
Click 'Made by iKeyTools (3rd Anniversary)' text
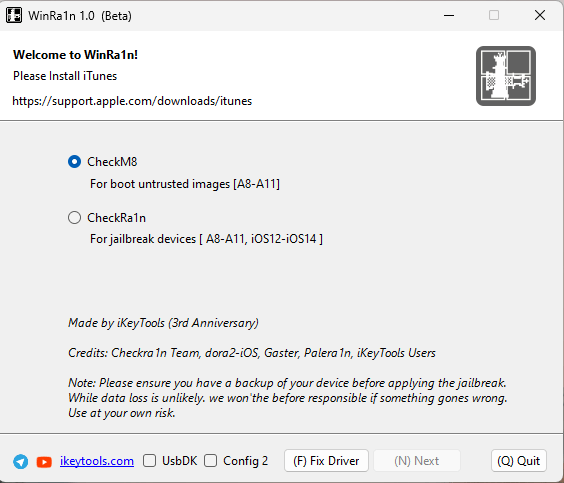(163, 323)
